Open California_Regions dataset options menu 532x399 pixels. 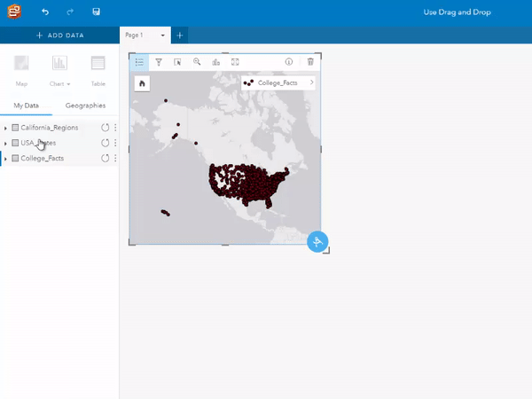coord(115,128)
